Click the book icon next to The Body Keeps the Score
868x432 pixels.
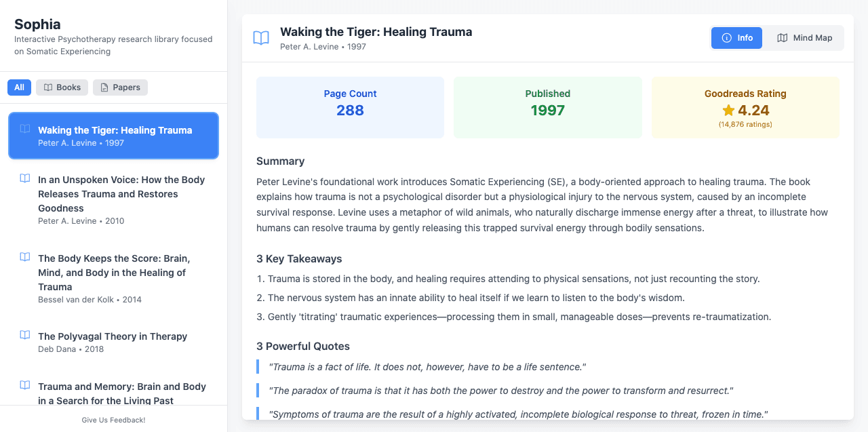coord(24,257)
